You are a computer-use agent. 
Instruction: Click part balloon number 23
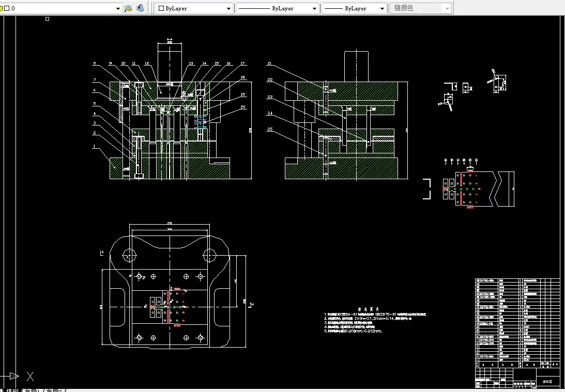point(270,97)
